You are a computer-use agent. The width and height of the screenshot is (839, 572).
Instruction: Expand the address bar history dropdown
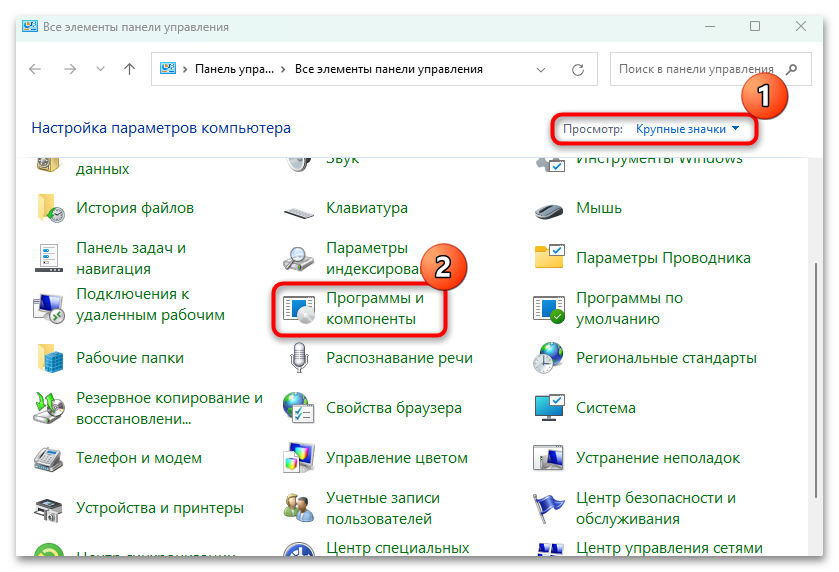point(541,70)
